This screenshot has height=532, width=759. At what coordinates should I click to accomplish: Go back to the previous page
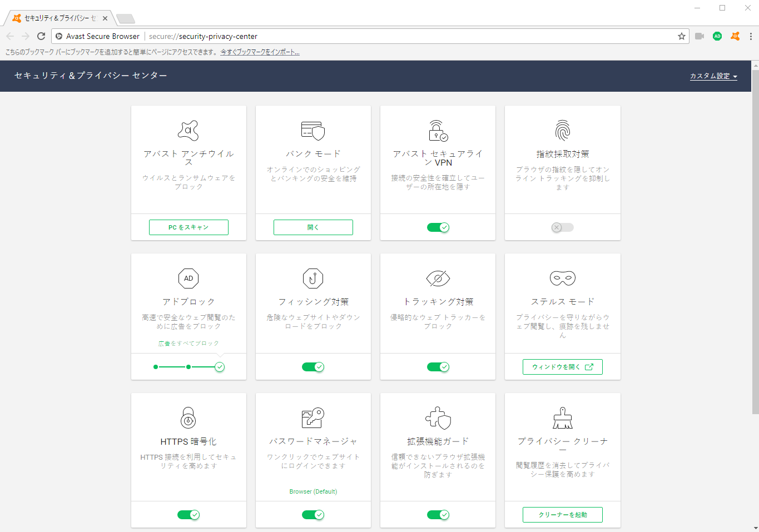[10, 36]
